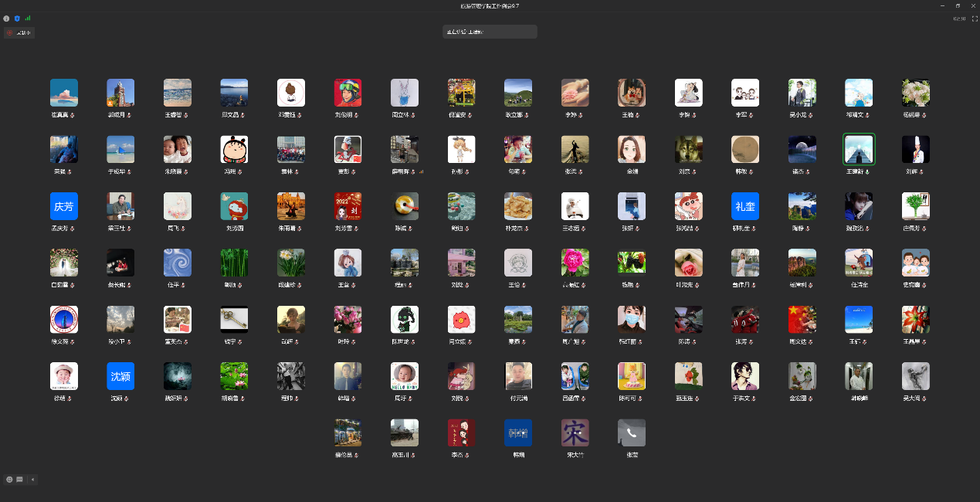Select the red "2022" avatar tile

click(x=348, y=206)
